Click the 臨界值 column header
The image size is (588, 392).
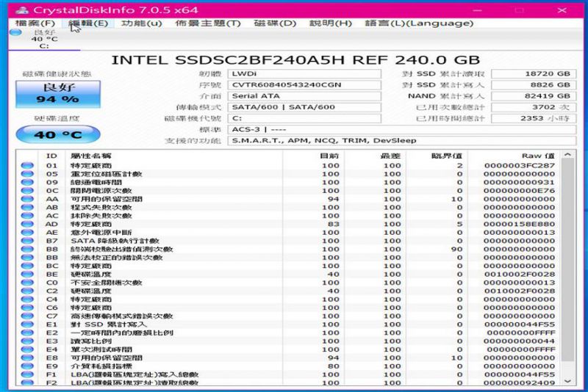(x=437, y=156)
